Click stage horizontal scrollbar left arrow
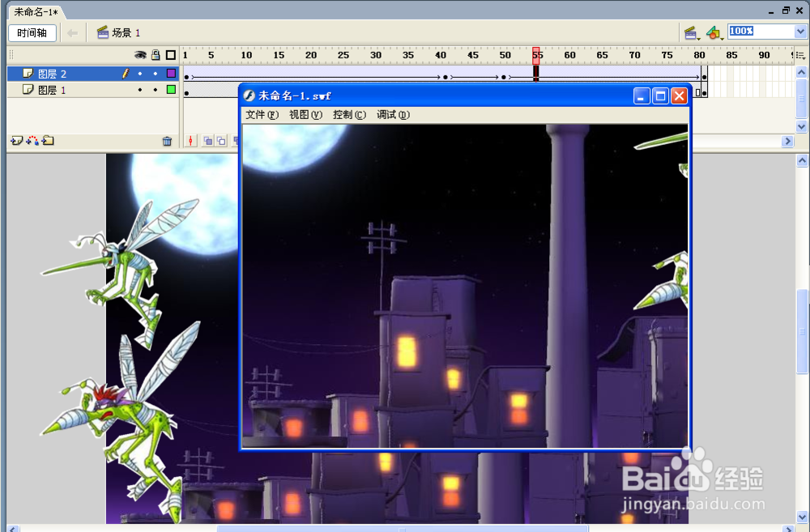810x532 pixels. tap(14, 529)
